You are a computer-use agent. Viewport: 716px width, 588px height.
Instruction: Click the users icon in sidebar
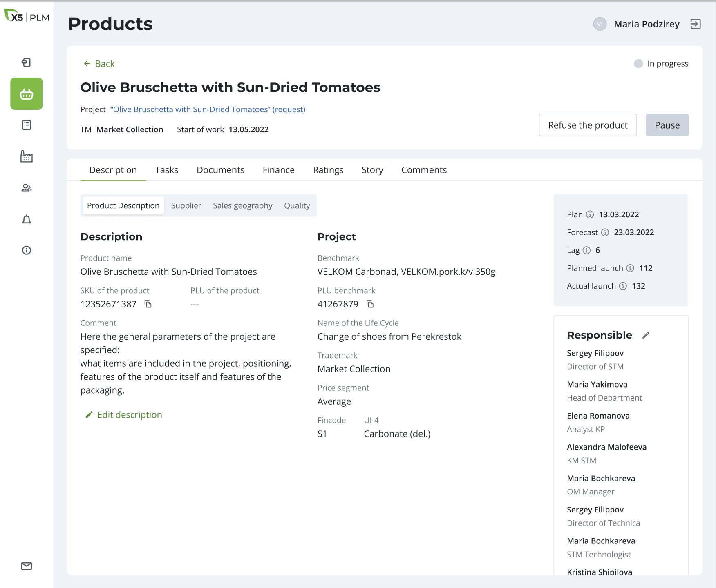[x=27, y=188]
